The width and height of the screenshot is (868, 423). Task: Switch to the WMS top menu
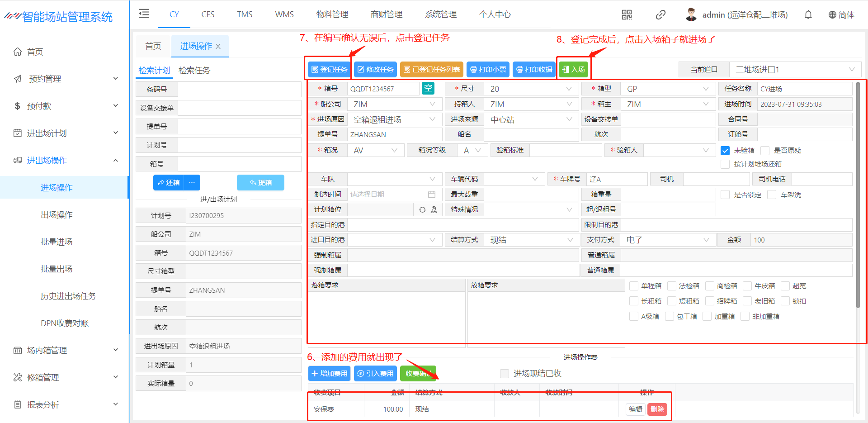pos(284,14)
